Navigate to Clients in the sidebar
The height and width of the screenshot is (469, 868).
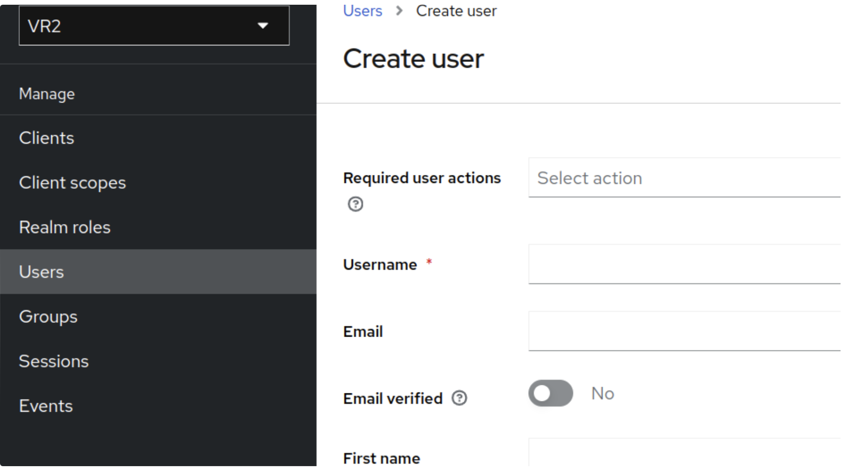point(46,138)
